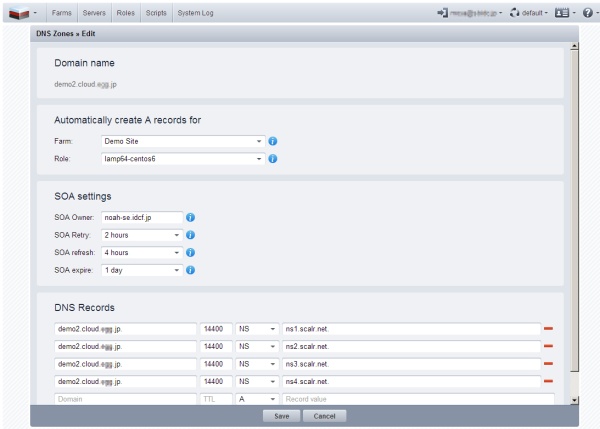Open the Scalr logo main menu
Image resolution: width=600 pixels, height=429 pixels.
pyautogui.click(x=21, y=12)
